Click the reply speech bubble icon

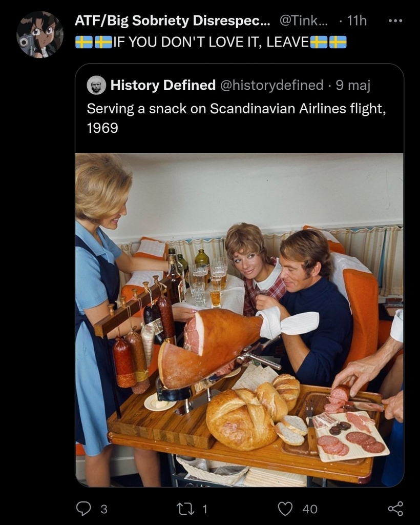tap(83, 508)
